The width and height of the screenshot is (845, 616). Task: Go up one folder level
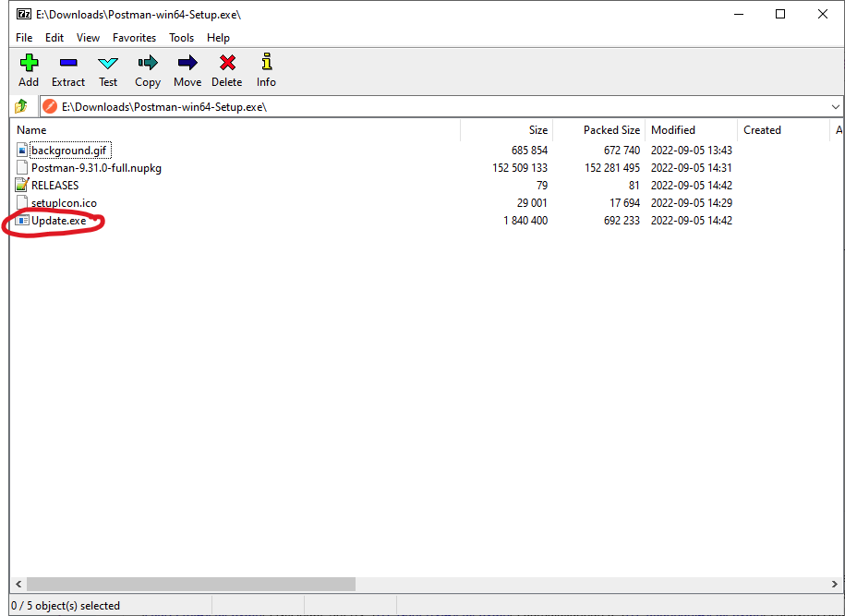(x=21, y=106)
